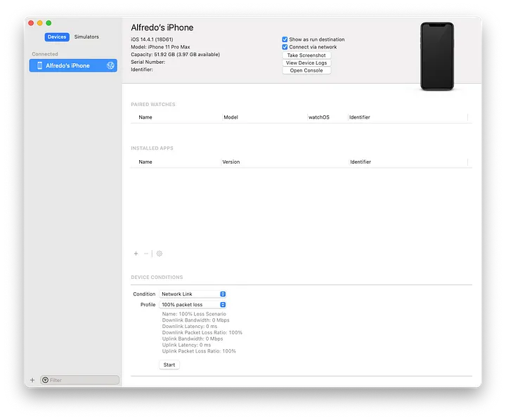Image resolution: width=506 pixels, height=420 pixels.
Task: Click the network globe icon beside Alfredo's iPhone
Action: pyautogui.click(x=110, y=65)
